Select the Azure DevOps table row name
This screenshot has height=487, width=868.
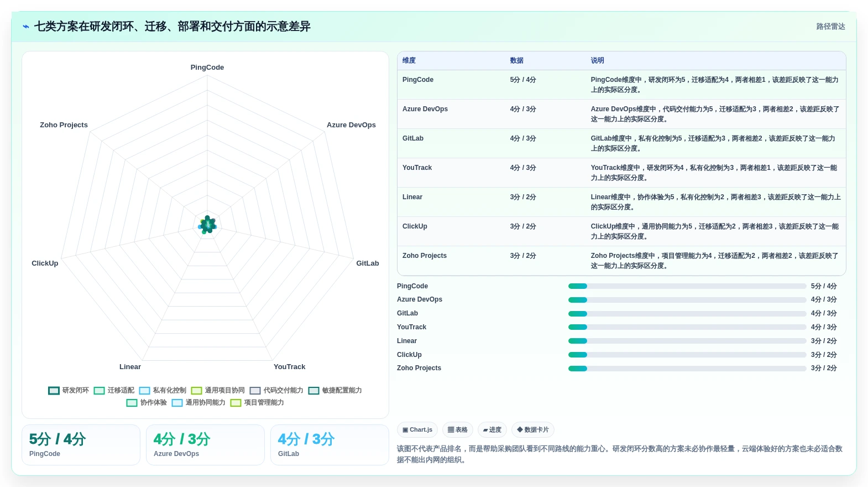tap(425, 109)
